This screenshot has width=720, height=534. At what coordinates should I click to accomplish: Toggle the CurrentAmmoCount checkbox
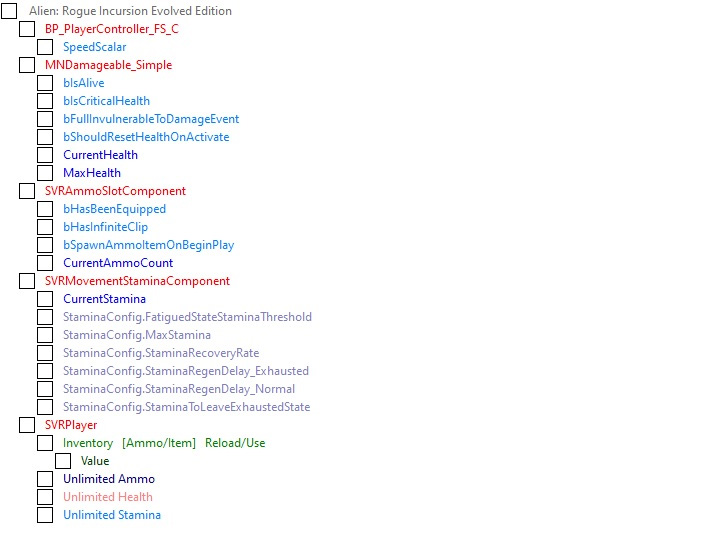pyautogui.click(x=45, y=263)
